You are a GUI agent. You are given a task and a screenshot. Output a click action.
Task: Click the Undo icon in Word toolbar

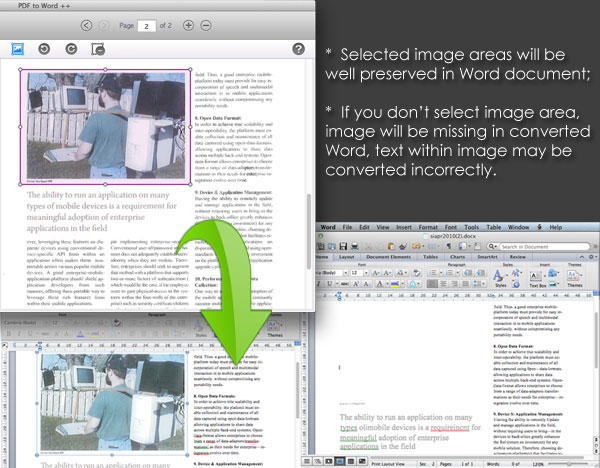pyautogui.click(x=416, y=246)
